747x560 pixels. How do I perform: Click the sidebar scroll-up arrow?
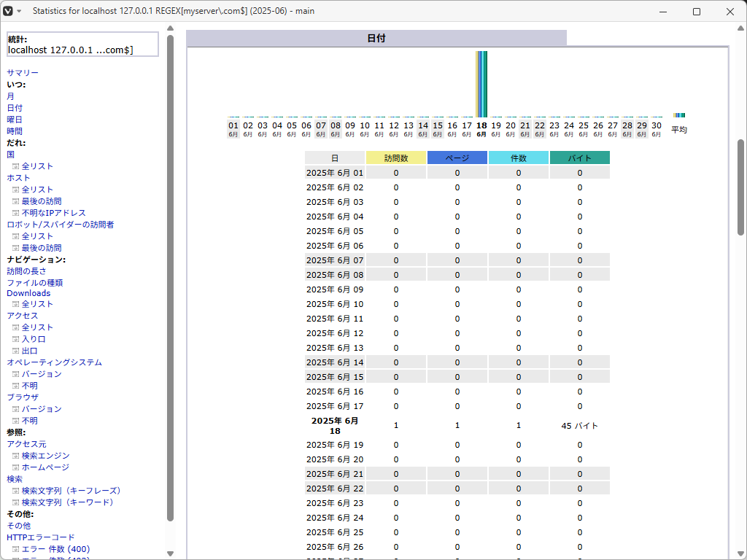tap(170, 29)
